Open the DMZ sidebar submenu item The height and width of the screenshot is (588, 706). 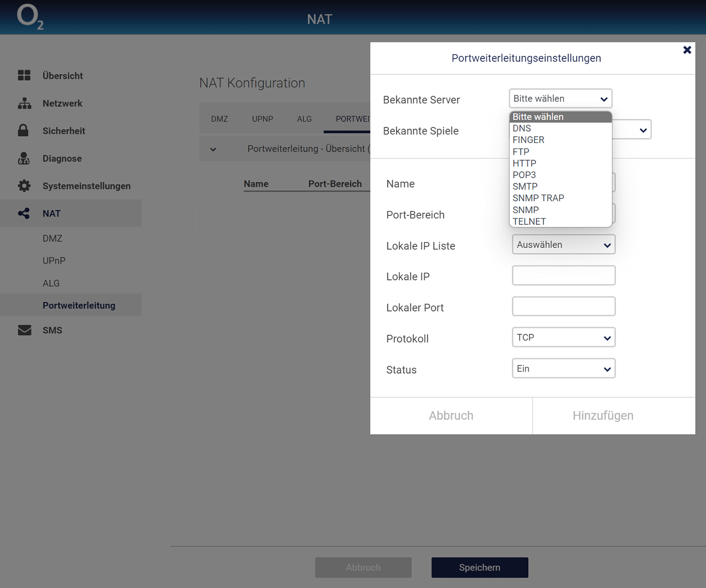[x=52, y=239]
